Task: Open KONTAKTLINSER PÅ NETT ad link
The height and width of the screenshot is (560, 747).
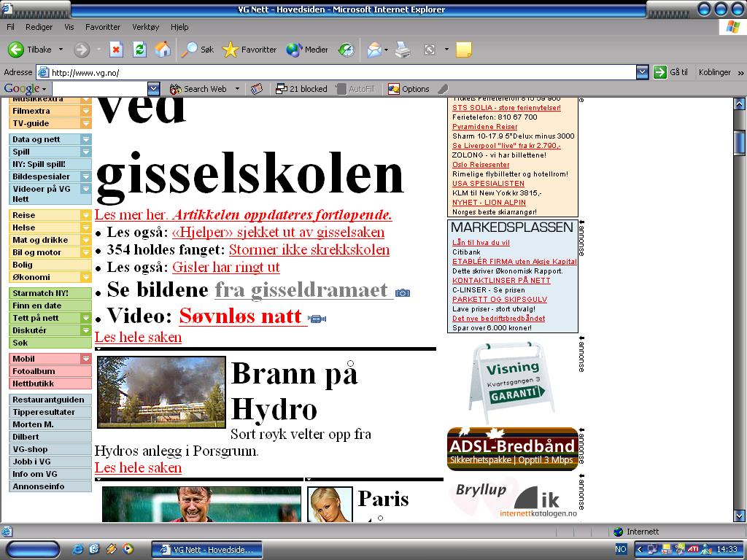Action: pos(501,281)
